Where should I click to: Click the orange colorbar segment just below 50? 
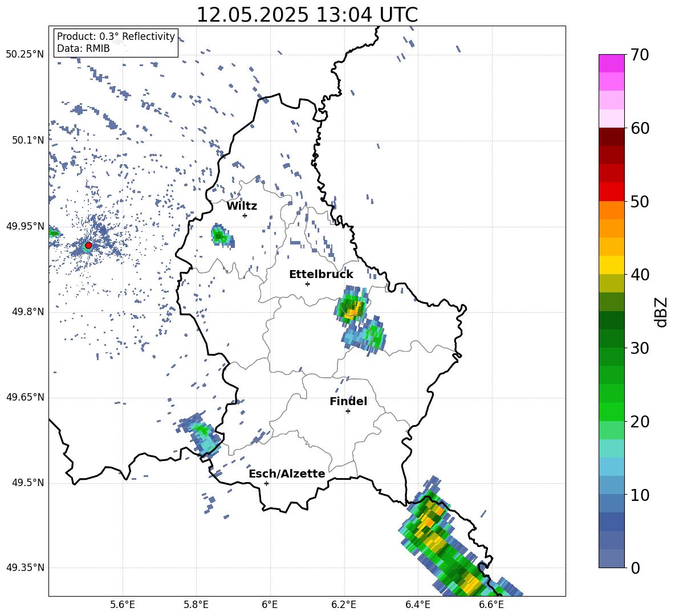[x=611, y=210]
